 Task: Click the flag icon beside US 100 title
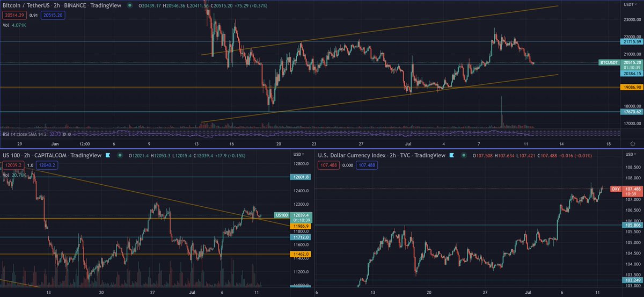point(109,155)
